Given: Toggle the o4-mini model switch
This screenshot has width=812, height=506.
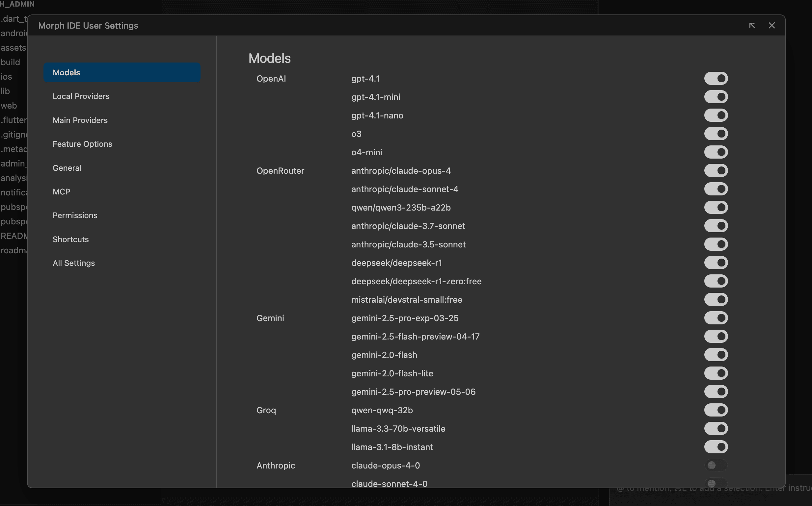Looking at the screenshot, I should tap(716, 152).
